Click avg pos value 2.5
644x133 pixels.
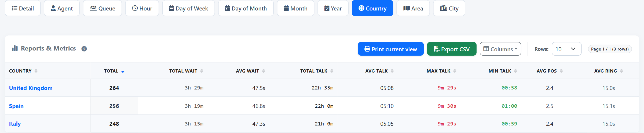point(550,106)
